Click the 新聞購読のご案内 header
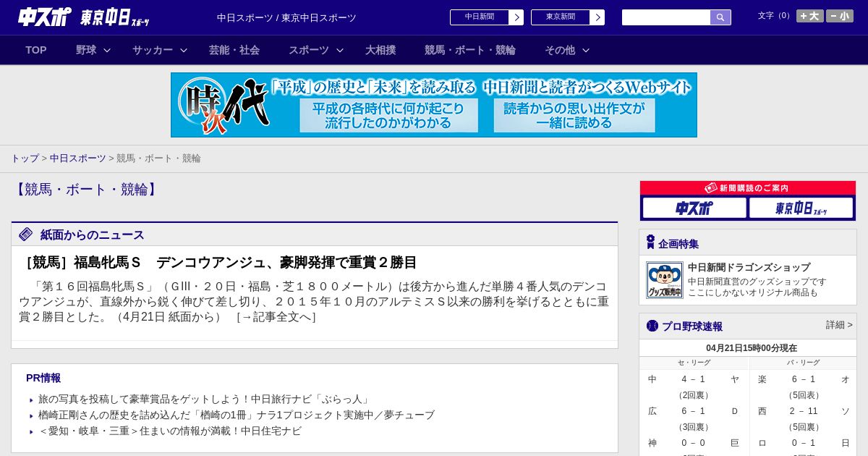 748,187
